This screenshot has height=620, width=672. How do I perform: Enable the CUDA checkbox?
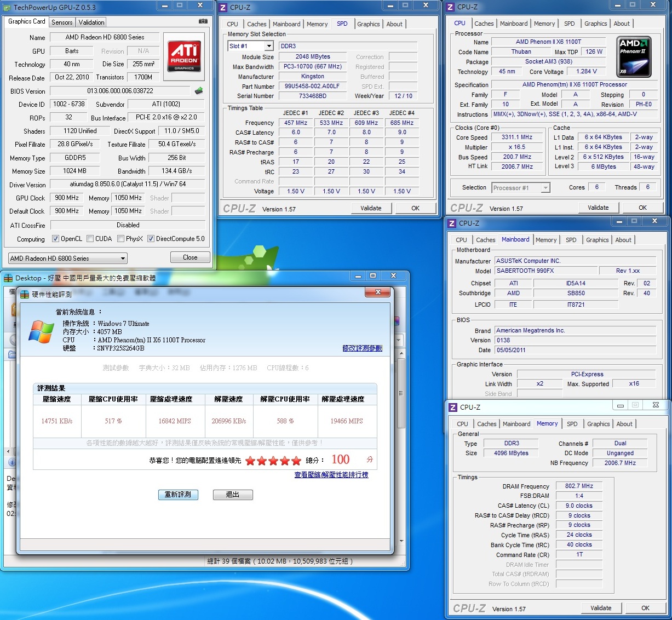[90, 239]
